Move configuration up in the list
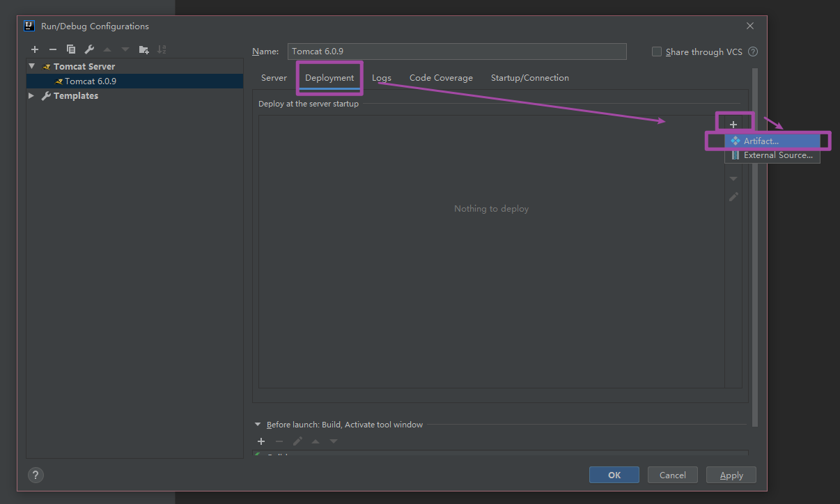This screenshot has width=840, height=504. tap(107, 49)
